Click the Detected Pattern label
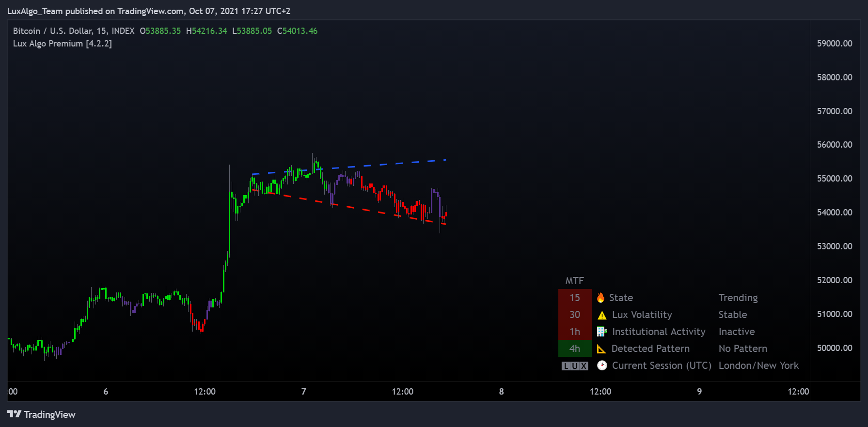Viewport: 868px width, 427px height. pyautogui.click(x=650, y=349)
